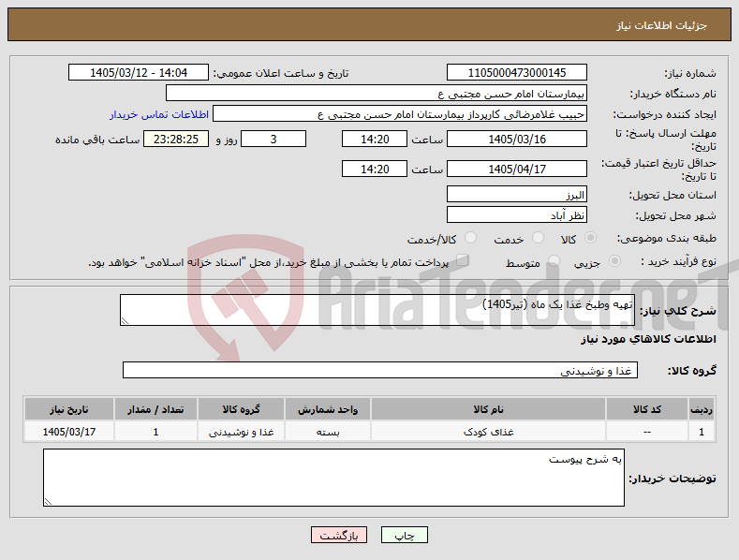Toggle the اسناد خزانه اسلامی payment checkbox

tap(463, 260)
